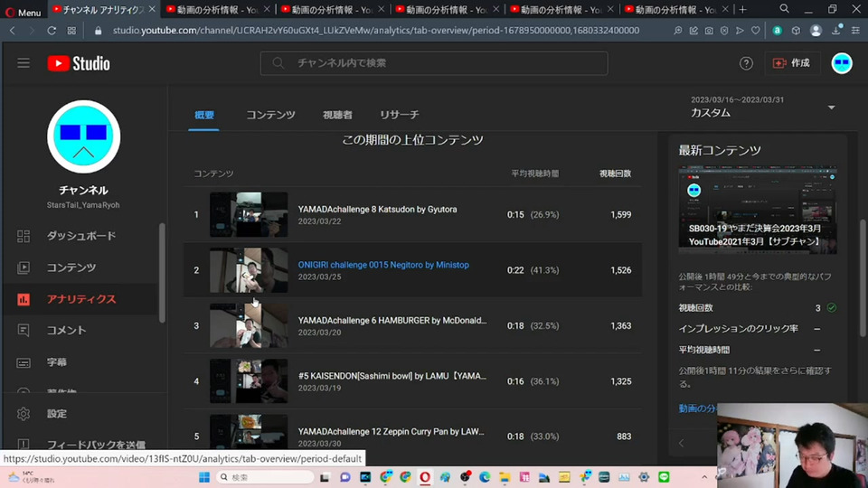Image resolution: width=868 pixels, height=488 pixels.
Task: Switch to the 概要 tab
Action: pos(203,115)
